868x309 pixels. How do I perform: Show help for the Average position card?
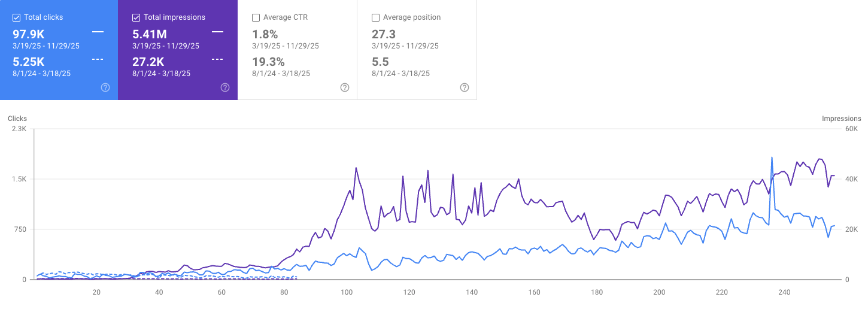(x=465, y=87)
